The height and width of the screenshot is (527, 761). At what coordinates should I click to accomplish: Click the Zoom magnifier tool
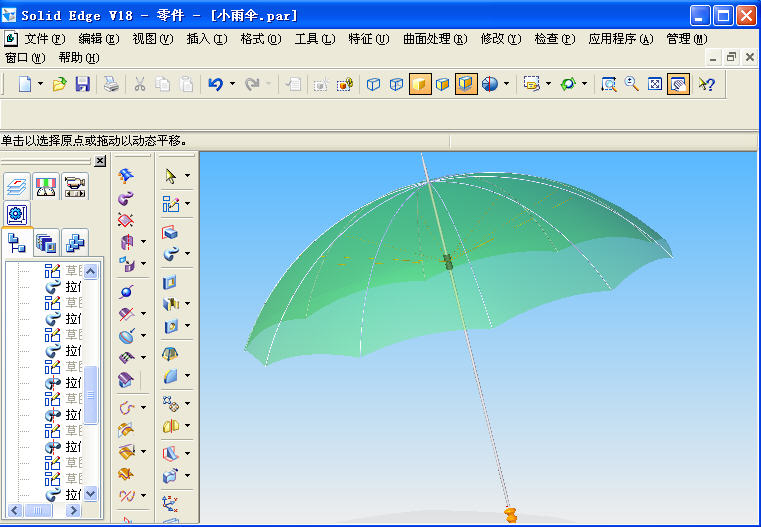631,84
